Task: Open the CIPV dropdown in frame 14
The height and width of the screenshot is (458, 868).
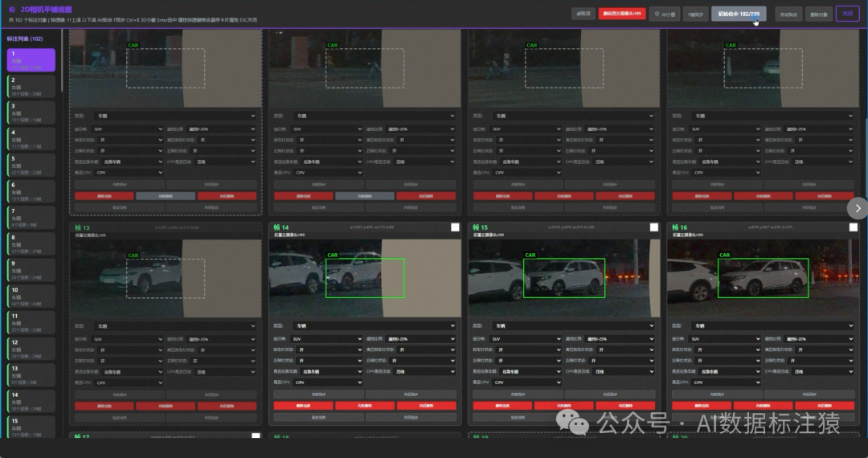Action: [x=328, y=382]
